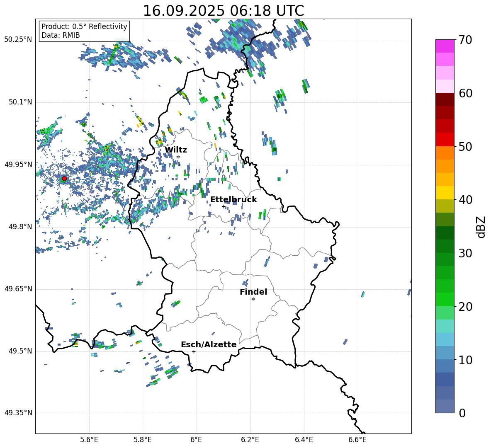Image resolution: width=491 pixels, height=448 pixels.
Task: Click the Findel station label
Action: tap(253, 292)
